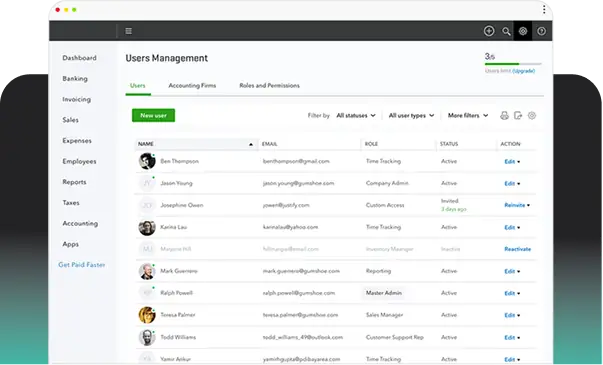The image size is (603, 365).
Task: Open the gear settings icon in the top bar
Action: pos(523,31)
